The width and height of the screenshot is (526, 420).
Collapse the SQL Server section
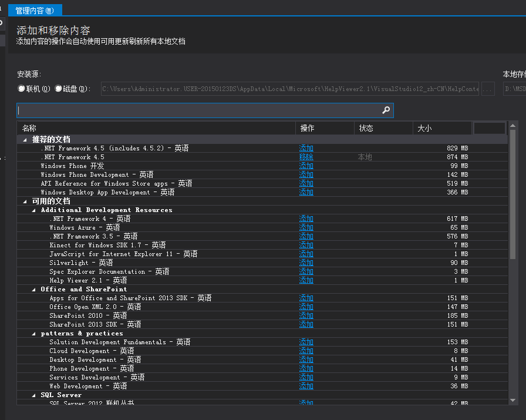pyautogui.click(x=33, y=395)
